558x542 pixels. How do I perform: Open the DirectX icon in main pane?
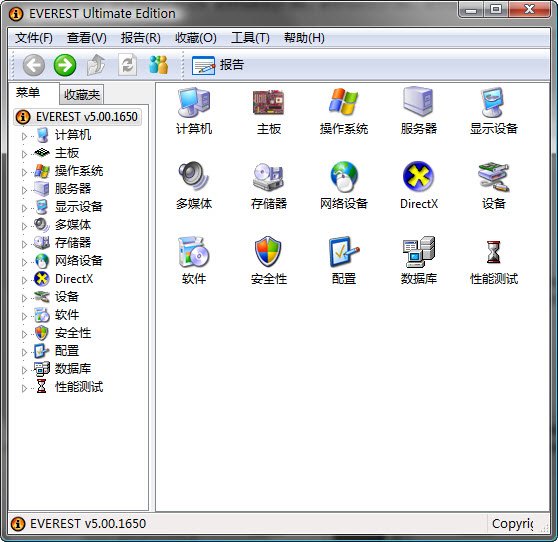(418, 176)
